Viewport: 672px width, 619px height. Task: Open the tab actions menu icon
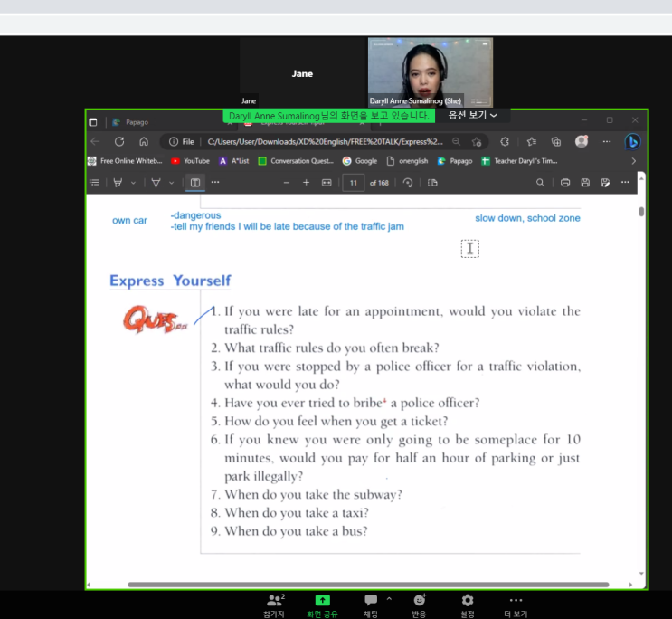tap(93, 122)
